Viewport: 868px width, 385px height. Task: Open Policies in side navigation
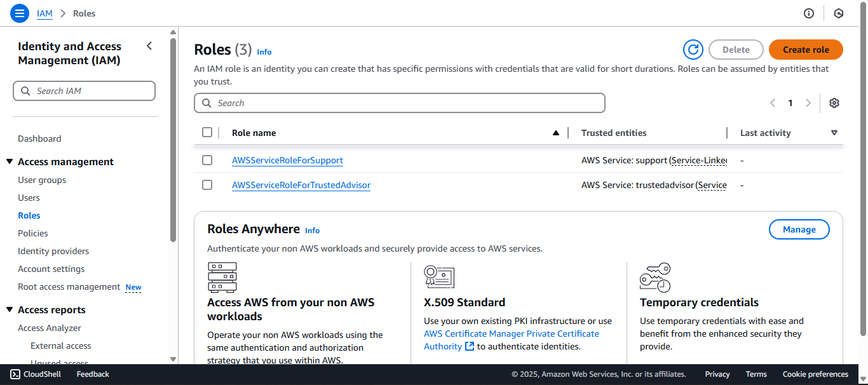coord(33,233)
